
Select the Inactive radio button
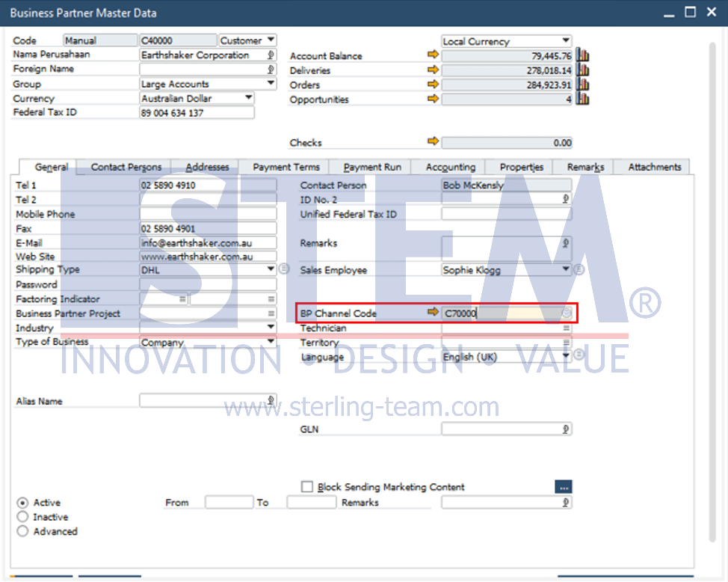coord(22,517)
